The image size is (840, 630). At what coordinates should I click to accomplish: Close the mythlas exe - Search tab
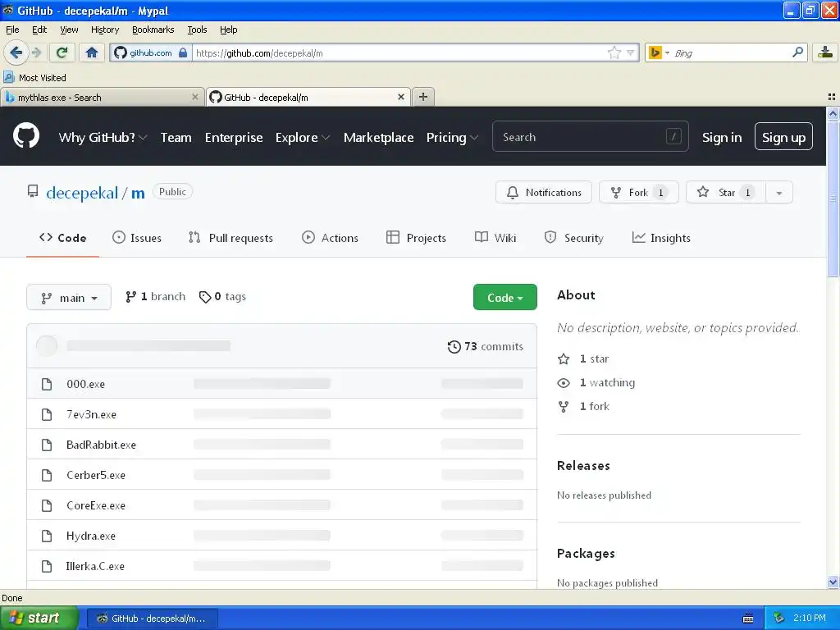click(x=195, y=97)
